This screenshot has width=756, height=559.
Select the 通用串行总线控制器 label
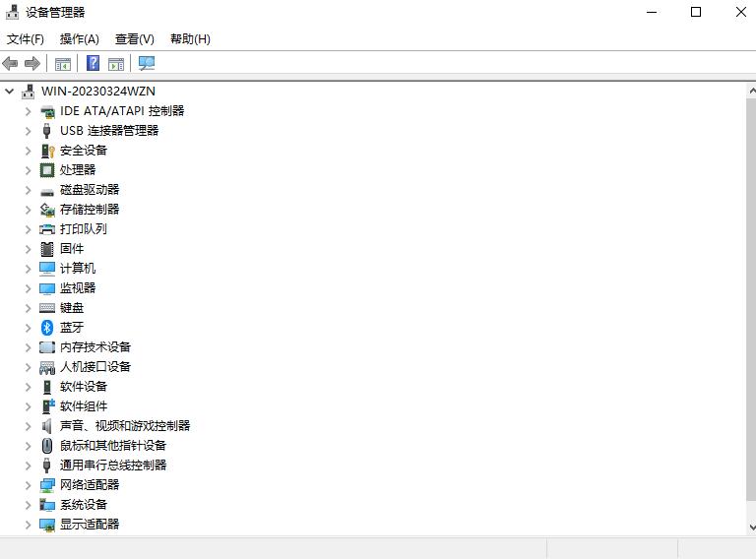pos(113,466)
